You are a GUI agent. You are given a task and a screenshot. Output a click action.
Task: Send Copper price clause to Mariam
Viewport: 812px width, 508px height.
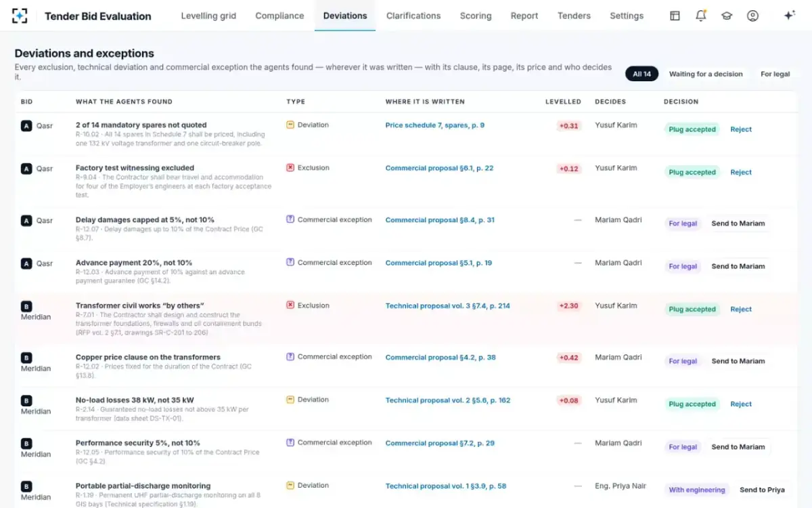(738, 361)
